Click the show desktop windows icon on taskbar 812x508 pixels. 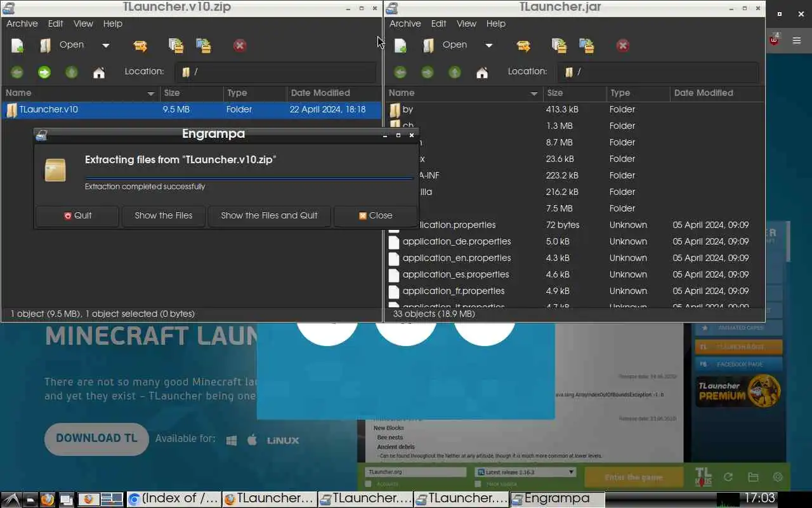pyautogui.click(x=67, y=500)
